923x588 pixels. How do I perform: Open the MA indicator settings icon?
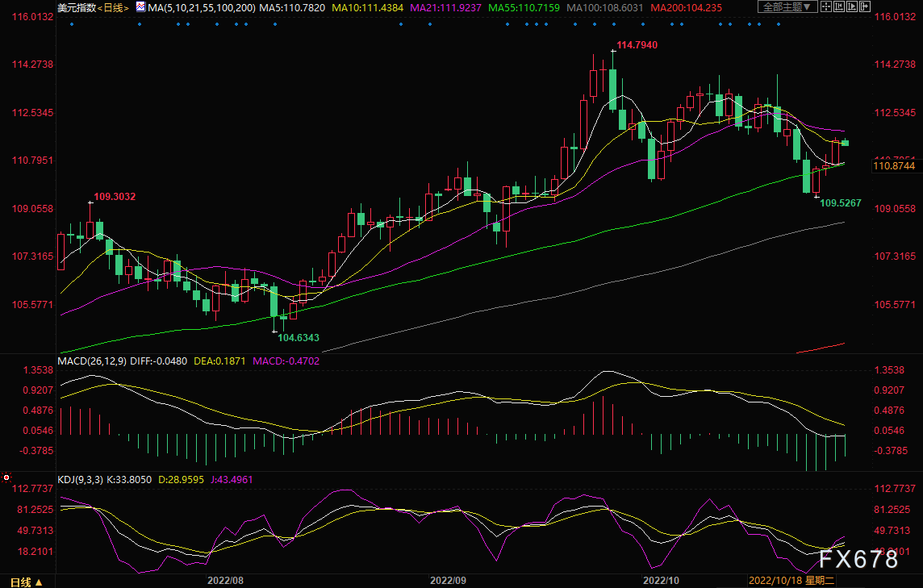click(140, 7)
